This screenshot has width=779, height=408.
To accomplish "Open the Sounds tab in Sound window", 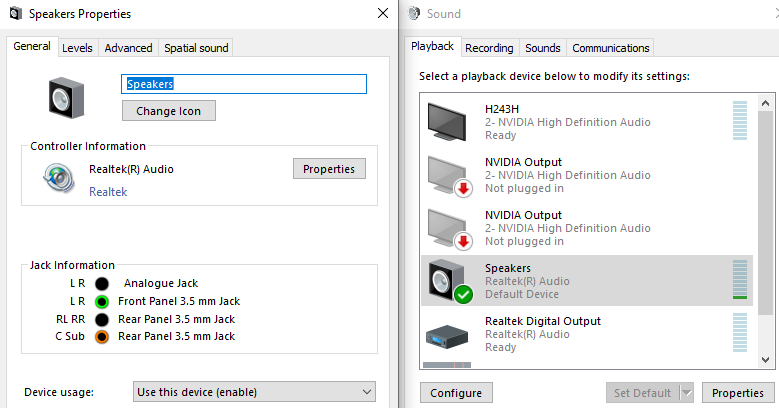I will pyautogui.click(x=543, y=48).
